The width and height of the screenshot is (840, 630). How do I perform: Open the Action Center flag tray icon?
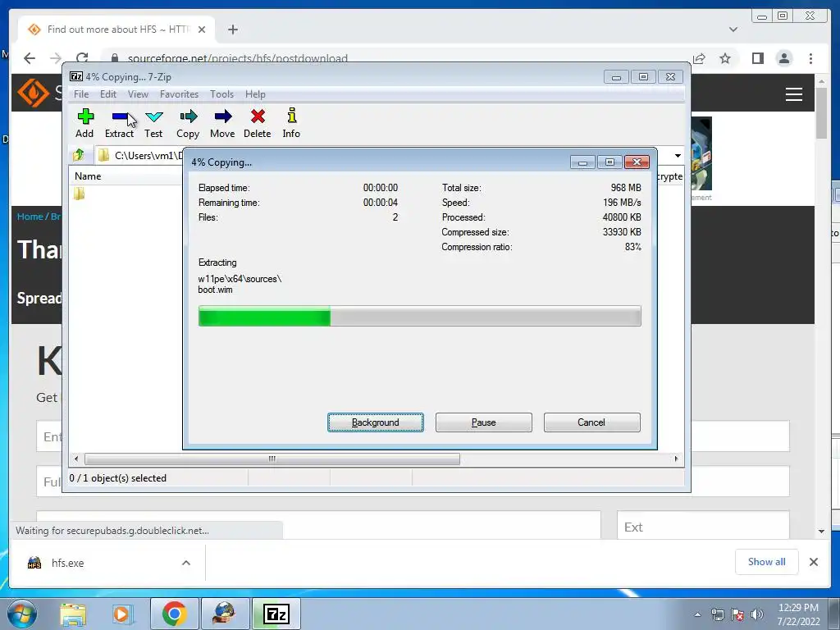[737, 614]
